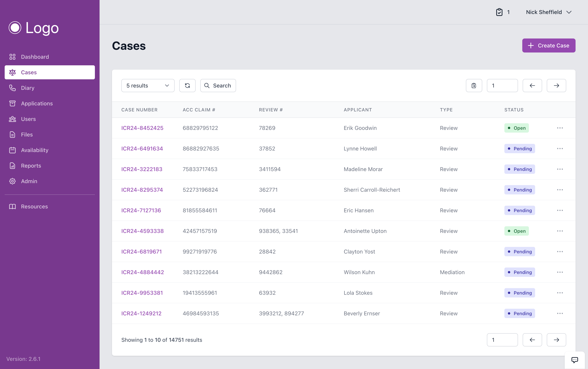Open the Reports chart icon
Image resolution: width=588 pixels, height=369 pixels.
(x=12, y=165)
